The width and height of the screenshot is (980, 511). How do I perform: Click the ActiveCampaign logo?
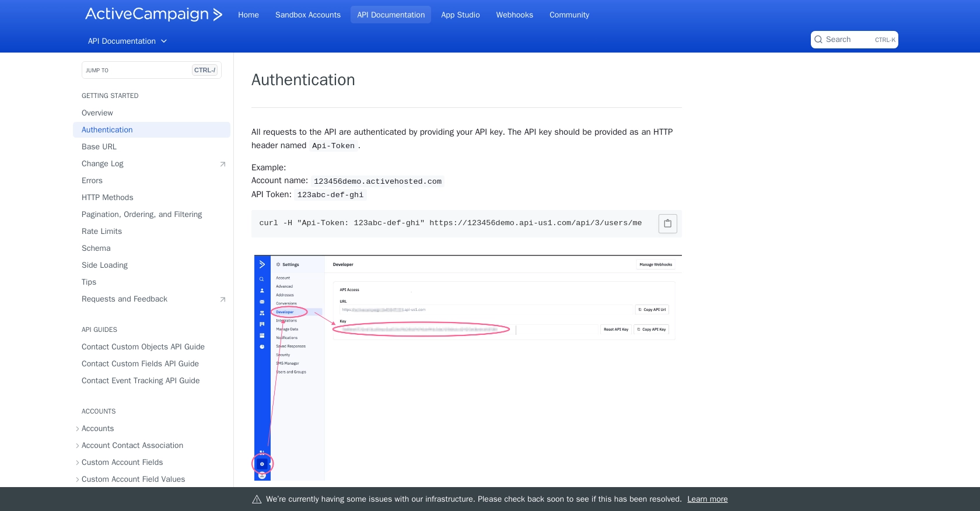[154, 15]
